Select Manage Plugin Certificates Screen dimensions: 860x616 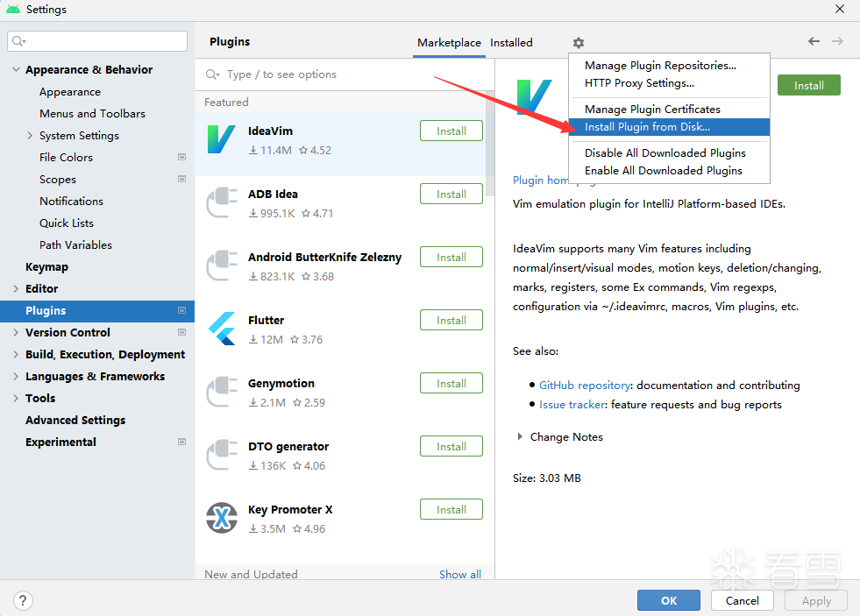click(669, 110)
